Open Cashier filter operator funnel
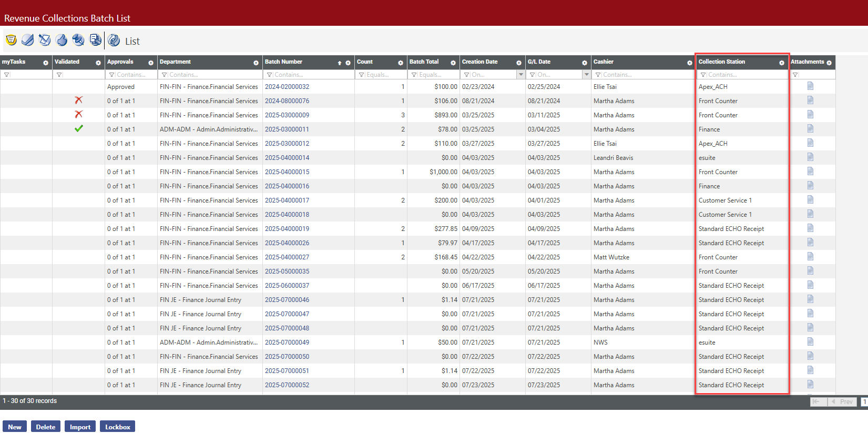The height and width of the screenshot is (433, 868). coord(598,75)
